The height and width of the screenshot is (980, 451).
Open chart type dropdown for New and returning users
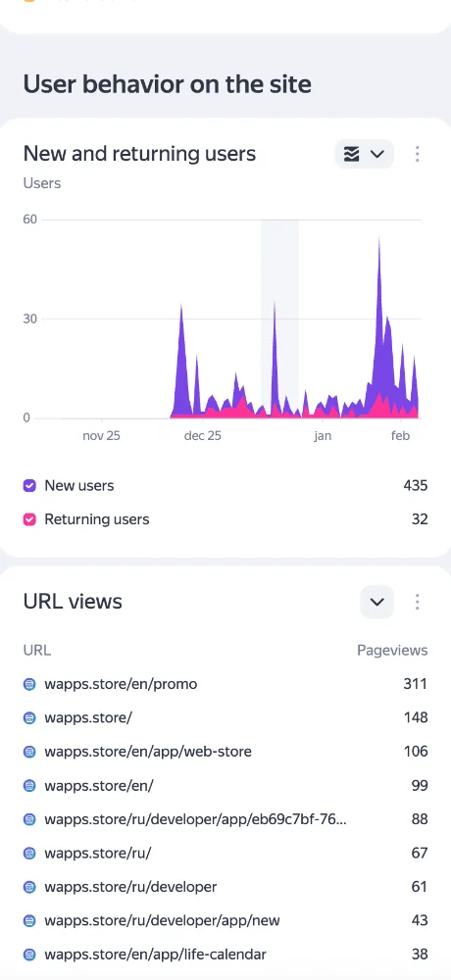(x=364, y=155)
